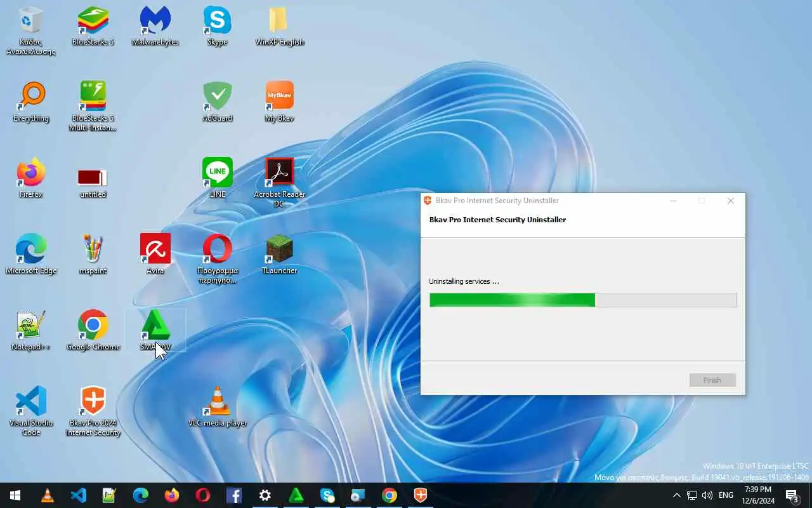Image resolution: width=812 pixels, height=508 pixels.
Task: Open the volume control tray icon
Action: 707,495
